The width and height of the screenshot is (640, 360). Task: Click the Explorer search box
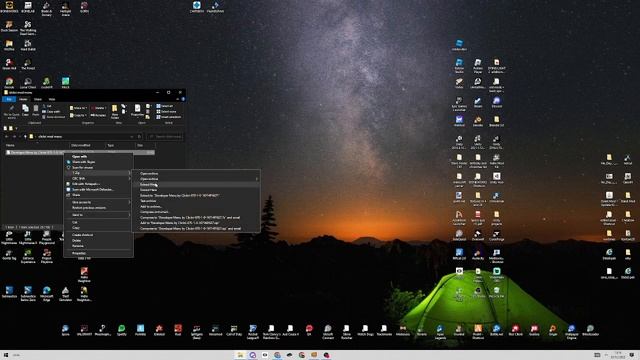coord(165,136)
